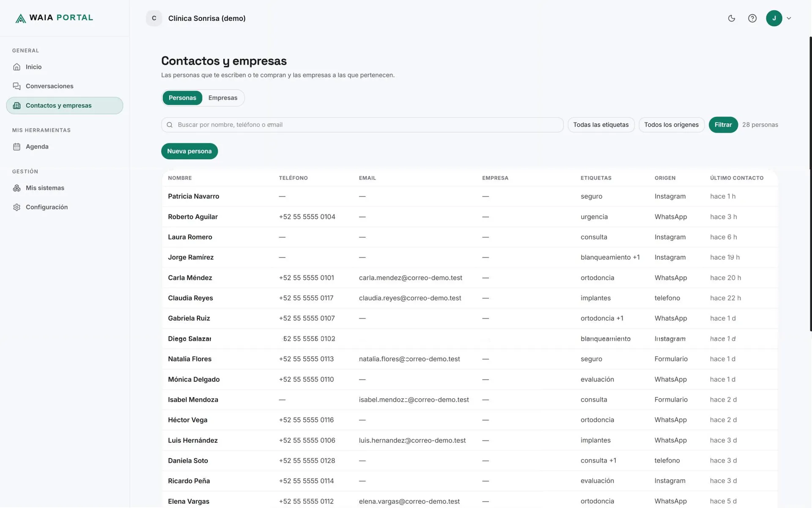Click Claudia Reyes phone +52 55 5555 0117
Screen dimensions: 812x508
306,298
